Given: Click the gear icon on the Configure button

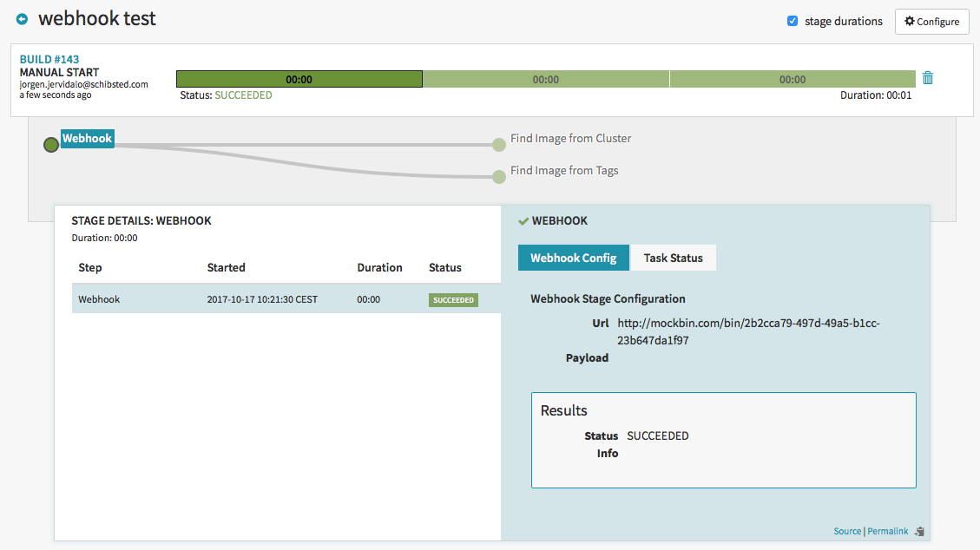Looking at the screenshot, I should pyautogui.click(x=908, y=21).
